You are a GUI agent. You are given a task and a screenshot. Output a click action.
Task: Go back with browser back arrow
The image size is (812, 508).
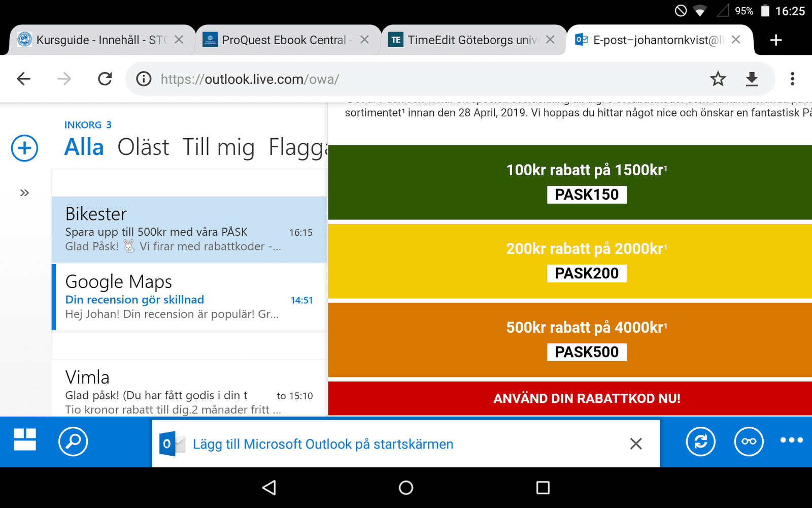(24, 79)
